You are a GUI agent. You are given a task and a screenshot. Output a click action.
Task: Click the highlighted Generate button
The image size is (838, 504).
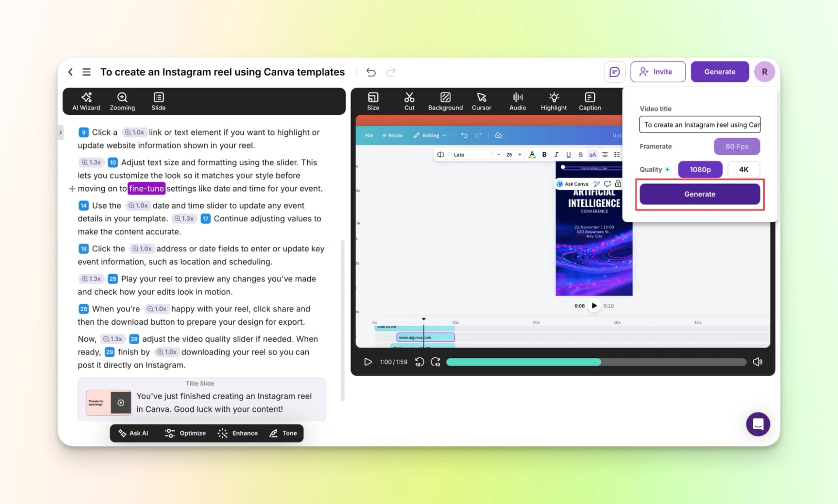[699, 194]
